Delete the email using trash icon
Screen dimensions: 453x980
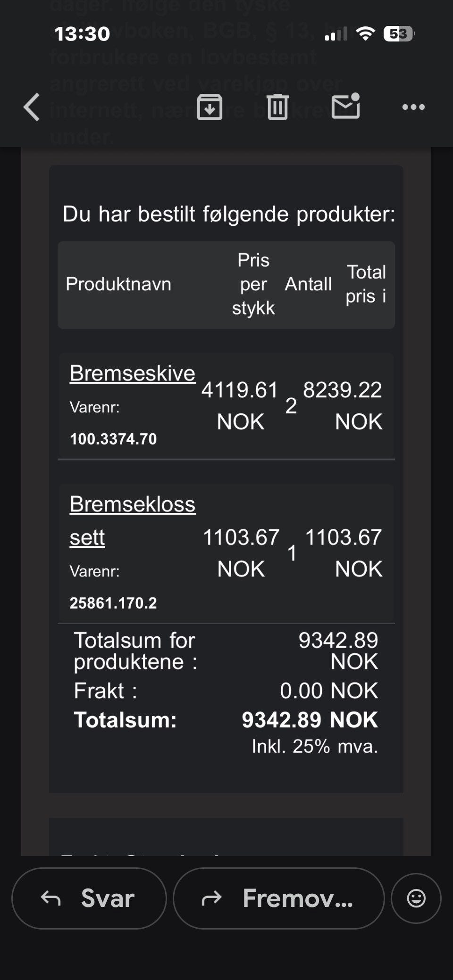277,107
